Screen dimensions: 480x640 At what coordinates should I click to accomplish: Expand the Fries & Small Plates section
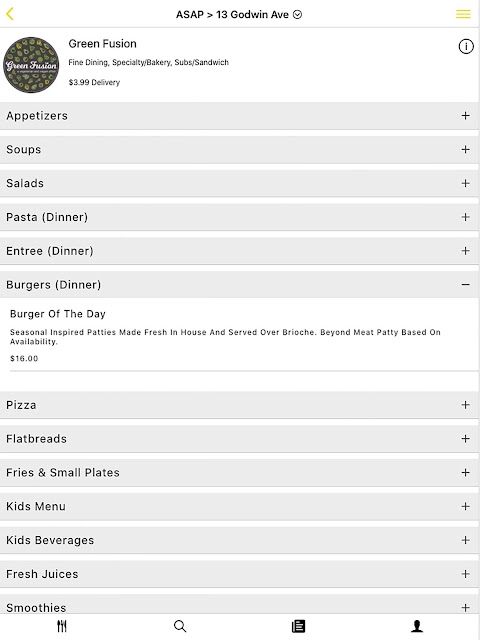[x=239, y=473]
